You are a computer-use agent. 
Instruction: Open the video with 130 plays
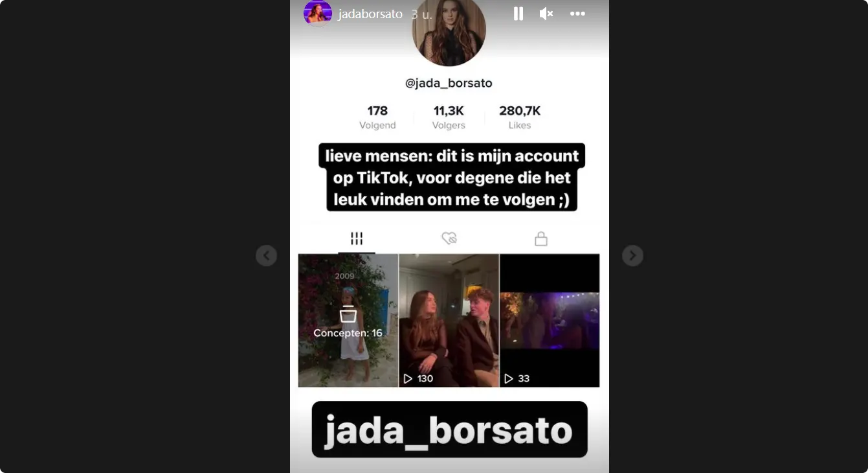click(449, 321)
